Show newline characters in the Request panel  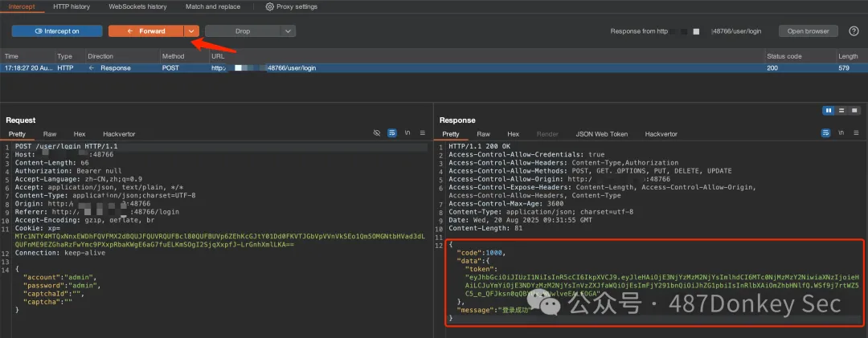(407, 133)
